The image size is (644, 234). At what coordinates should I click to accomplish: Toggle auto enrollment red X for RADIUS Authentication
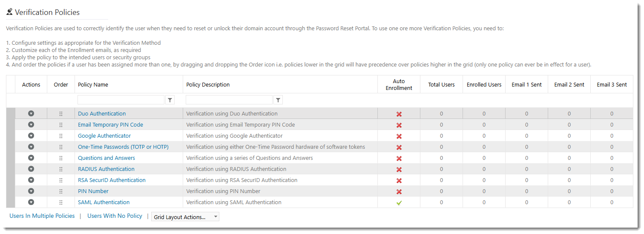point(399,170)
